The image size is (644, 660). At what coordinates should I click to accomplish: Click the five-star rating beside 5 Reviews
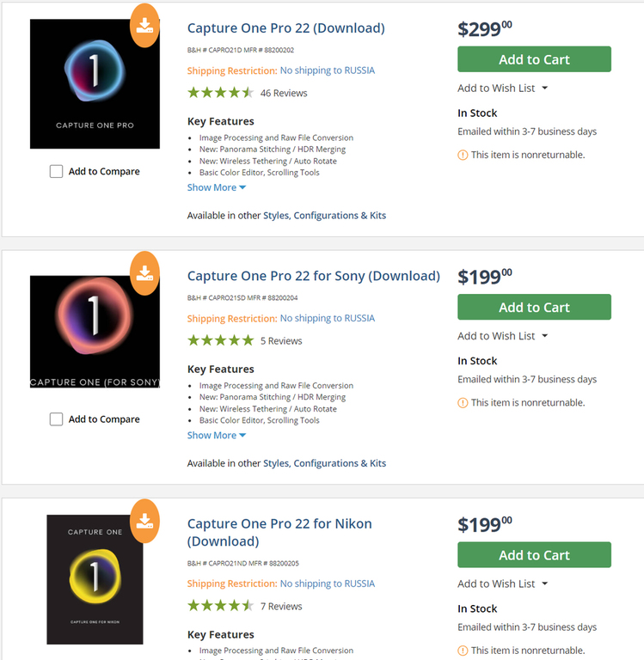[220, 340]
